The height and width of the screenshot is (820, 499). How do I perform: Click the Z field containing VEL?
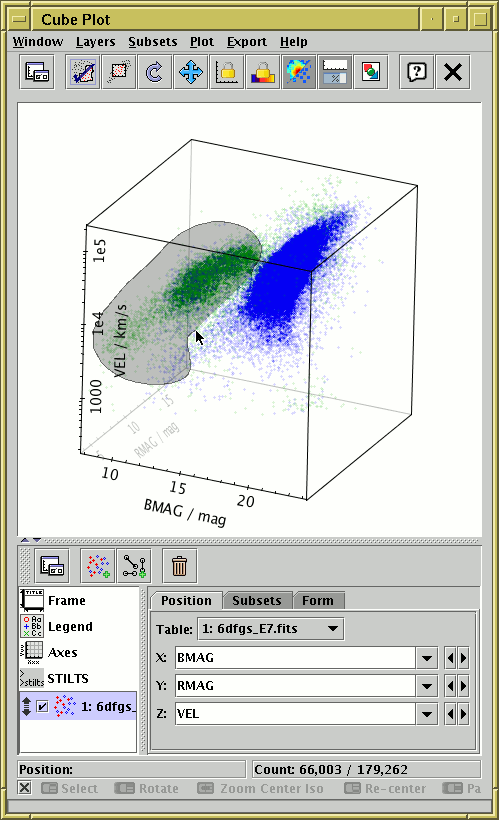pyautogui.click(x=296, y=714)
